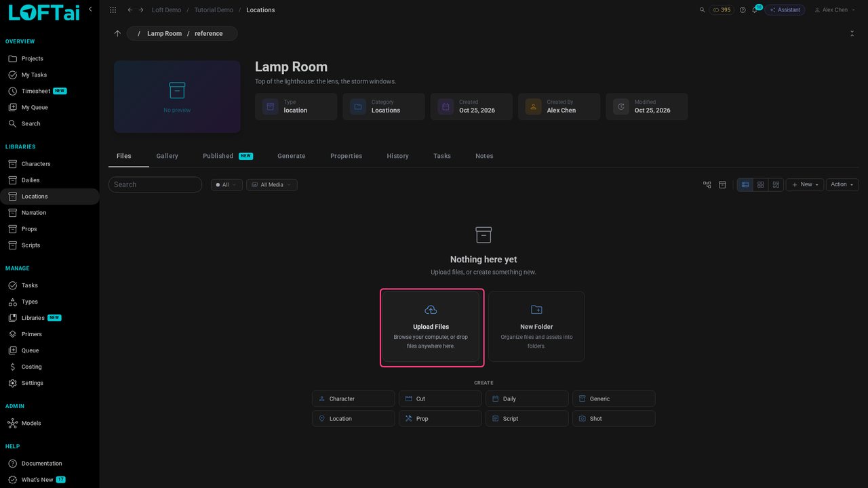Click the Lamp Room preview thumbnail
Viewport: 868px width, 488px height.
coord(177,97)
